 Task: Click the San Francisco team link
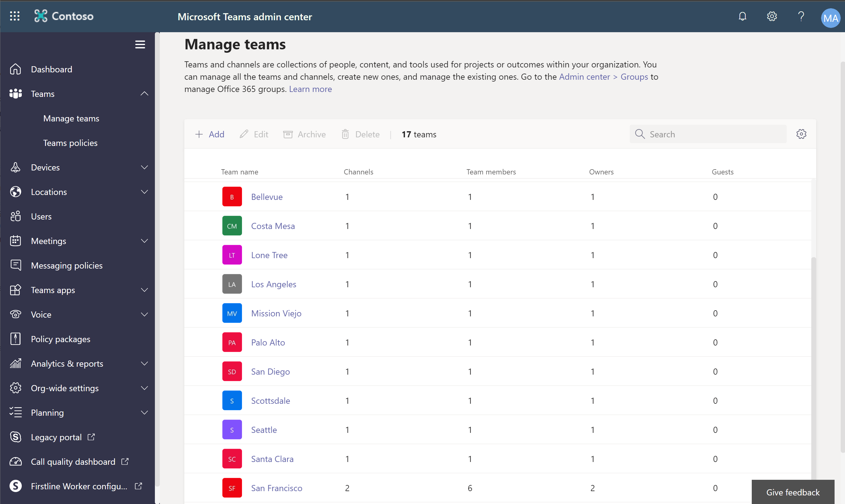[x=277, y=488]
